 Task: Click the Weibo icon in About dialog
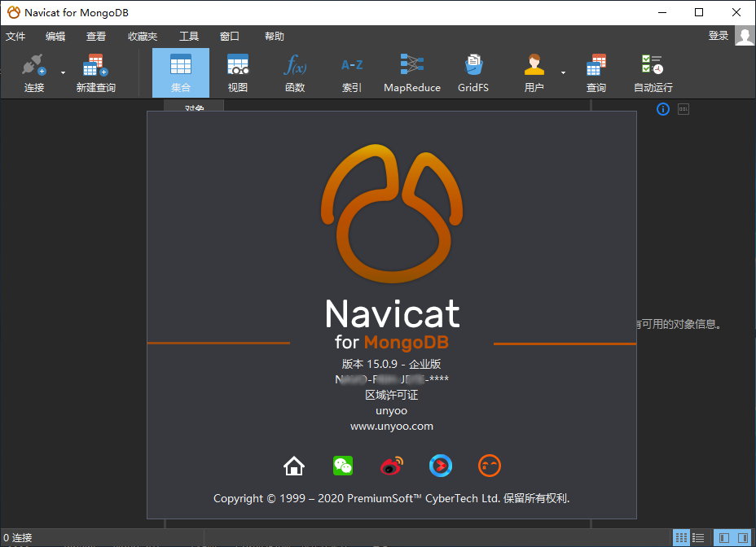[x=392, y=466]
